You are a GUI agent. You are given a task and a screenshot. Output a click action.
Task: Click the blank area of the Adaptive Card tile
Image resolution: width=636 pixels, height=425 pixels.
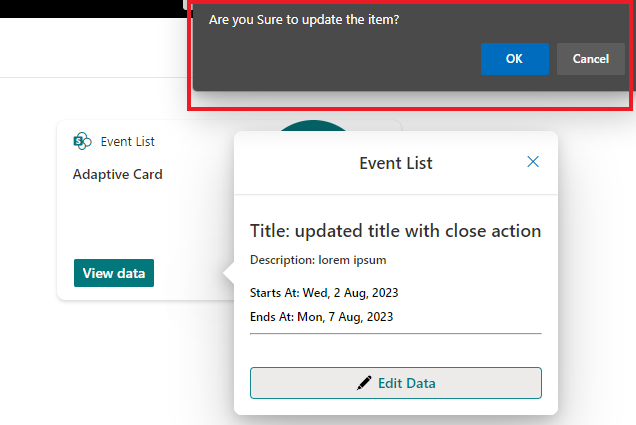pos(140,220)
